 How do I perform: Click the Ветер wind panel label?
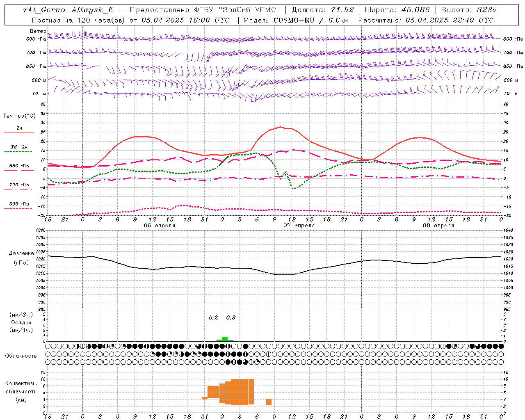click(38, 31)
